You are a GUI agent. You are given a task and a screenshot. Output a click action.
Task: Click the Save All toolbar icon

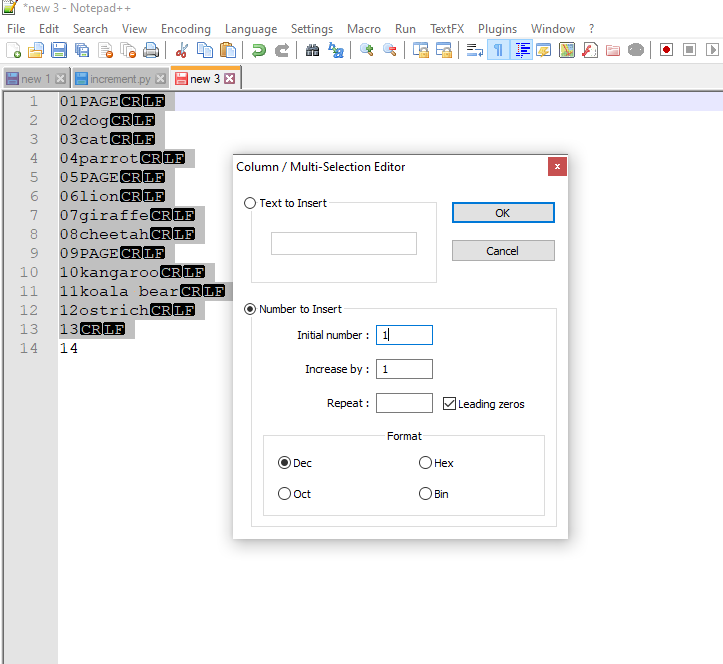point(82,50)
